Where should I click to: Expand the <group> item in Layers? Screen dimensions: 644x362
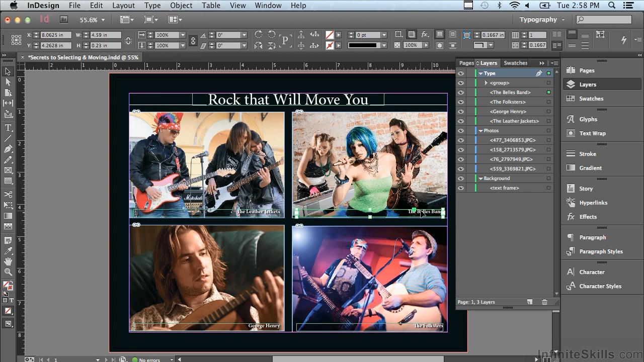pos(486,83)
